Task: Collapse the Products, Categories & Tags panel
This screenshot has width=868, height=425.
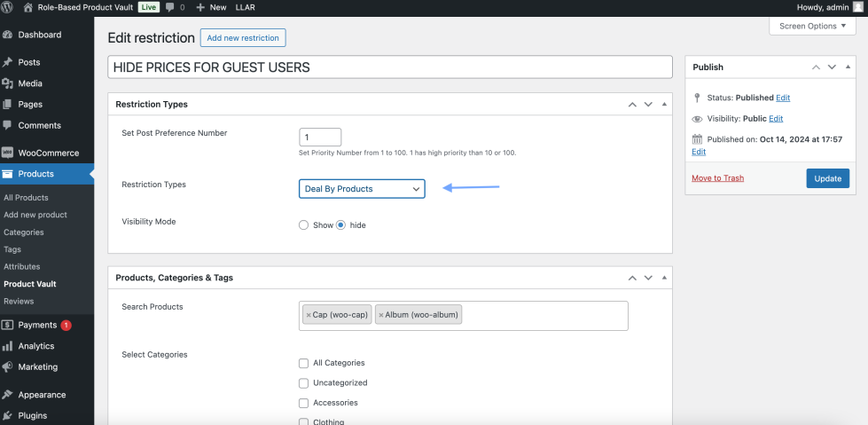Action: coord(663,278)
